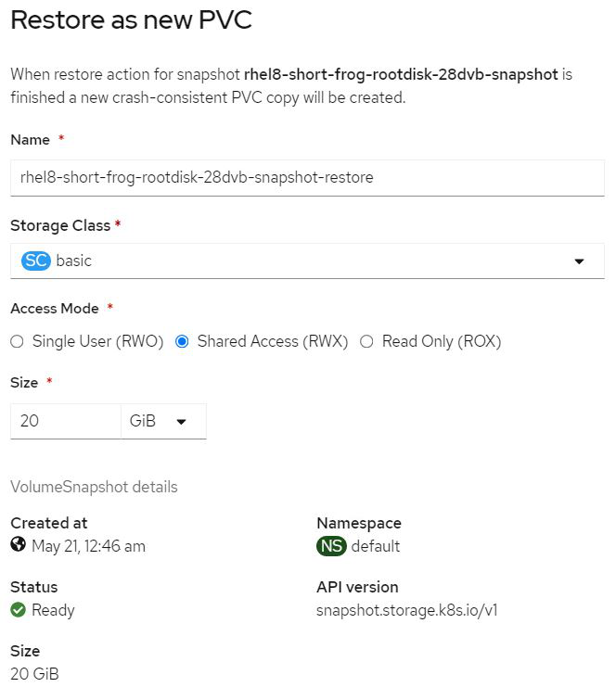Image resolution: width=616 pixels, height=700 pixels.
Task: Choose Read Only (ROX) access mode
Action: pos(366,341)
